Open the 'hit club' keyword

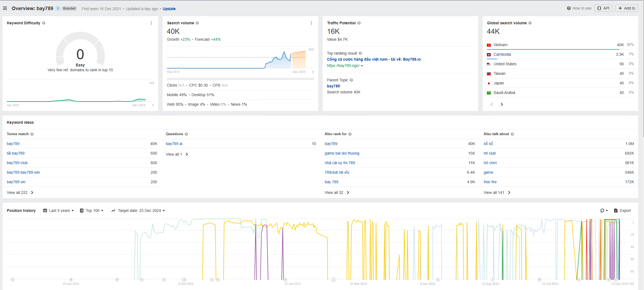pyautogui.click(x=490, y=153)
